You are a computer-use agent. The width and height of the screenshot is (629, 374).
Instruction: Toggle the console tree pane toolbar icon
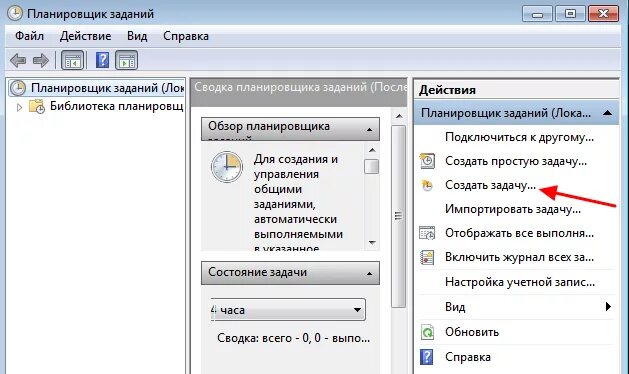tap(73, 61)
